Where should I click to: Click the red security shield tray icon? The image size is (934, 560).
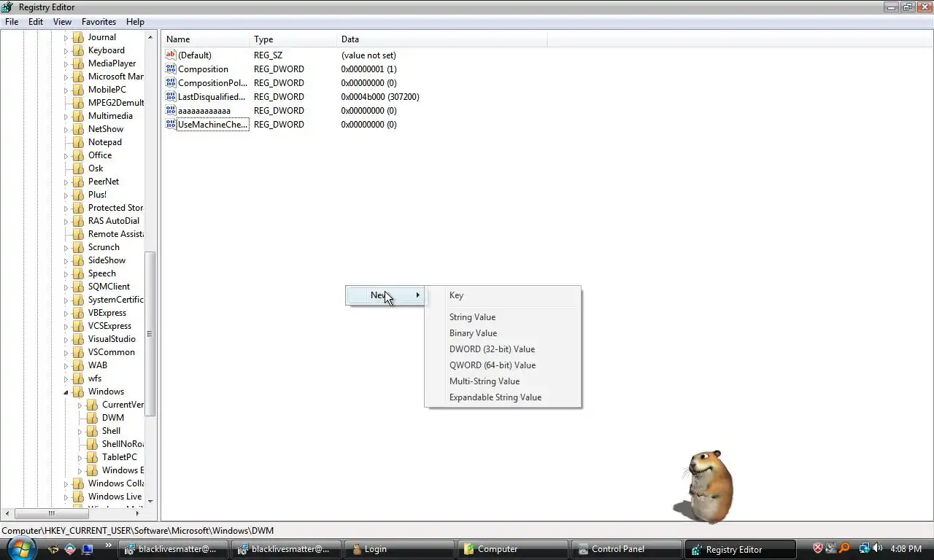tap(818, 548)
